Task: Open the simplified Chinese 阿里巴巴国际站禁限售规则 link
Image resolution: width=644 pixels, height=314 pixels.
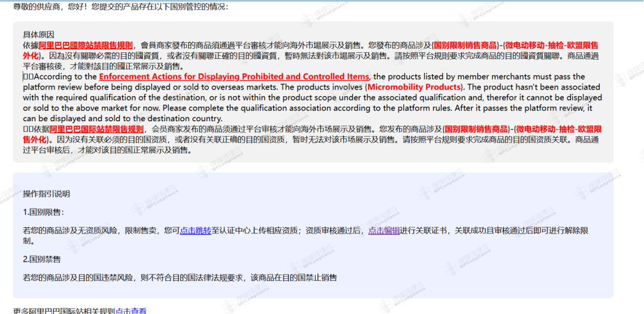Action: pyautogui.click(x=97, y=129)
